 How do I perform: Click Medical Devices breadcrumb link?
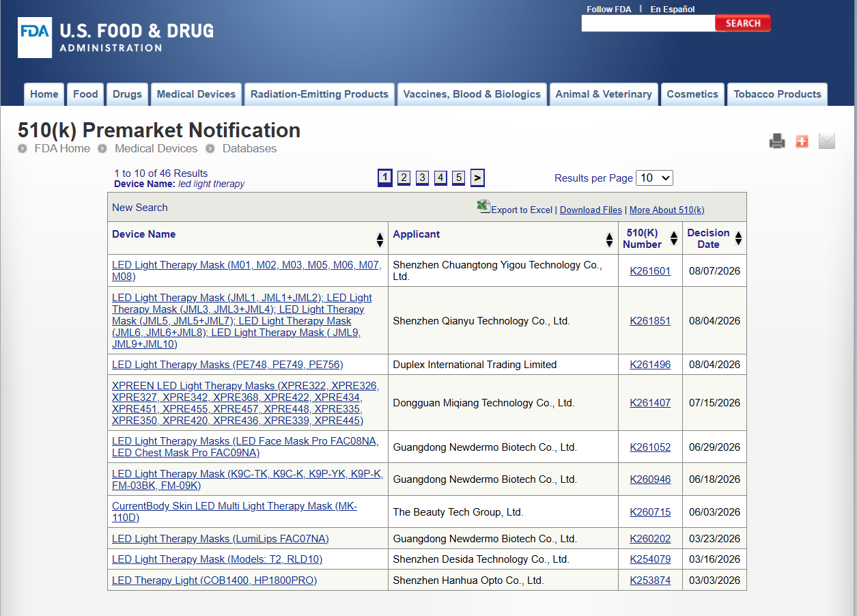click(x=156, y=148)
